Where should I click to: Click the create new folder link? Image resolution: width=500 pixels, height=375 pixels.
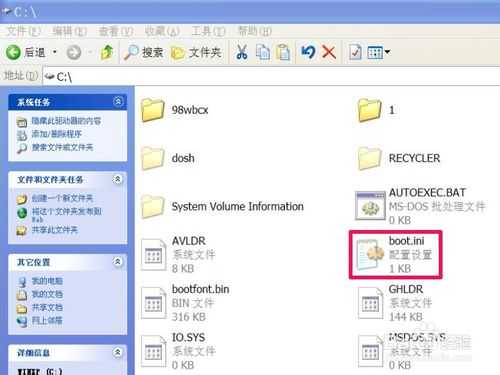coord(62,198)
